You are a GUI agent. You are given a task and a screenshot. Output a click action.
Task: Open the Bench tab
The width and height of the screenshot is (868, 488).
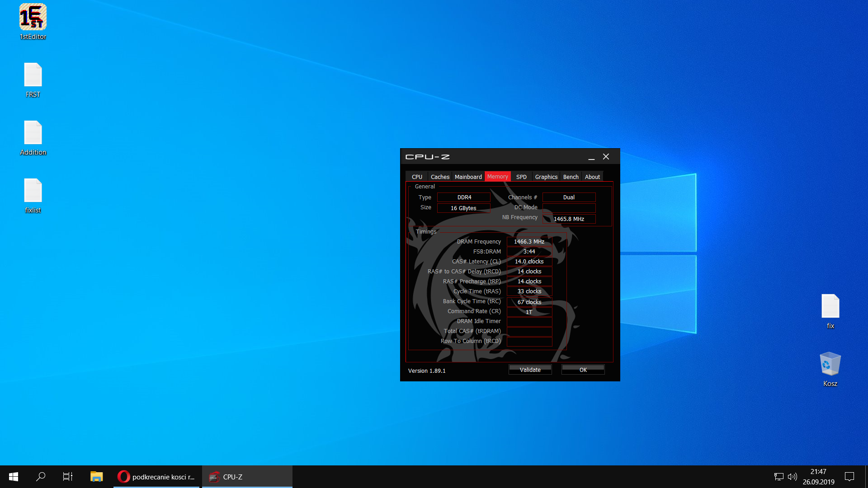point(571,177)
